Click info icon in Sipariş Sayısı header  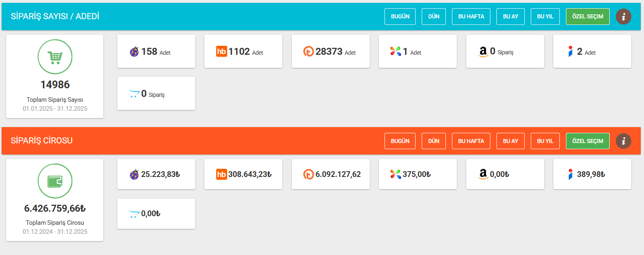click(x=623, y=17)
